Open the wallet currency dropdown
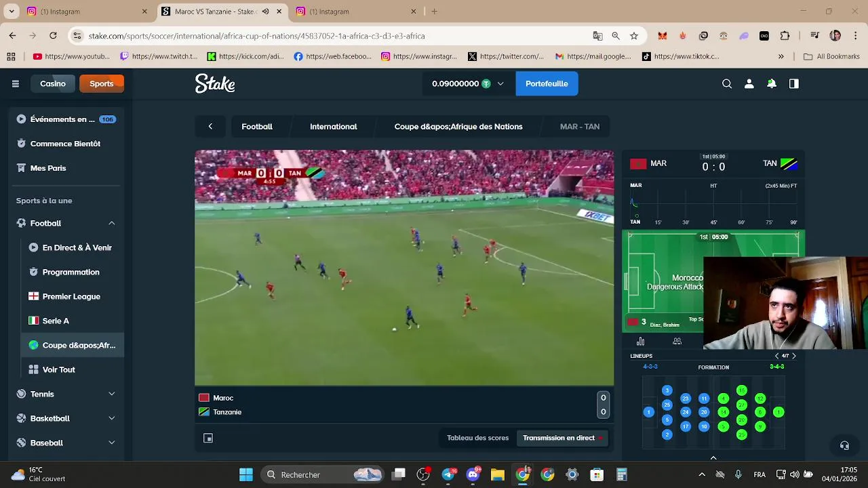Image resolution: width=868 pixels, height=488 pixels. coord(500,83)
